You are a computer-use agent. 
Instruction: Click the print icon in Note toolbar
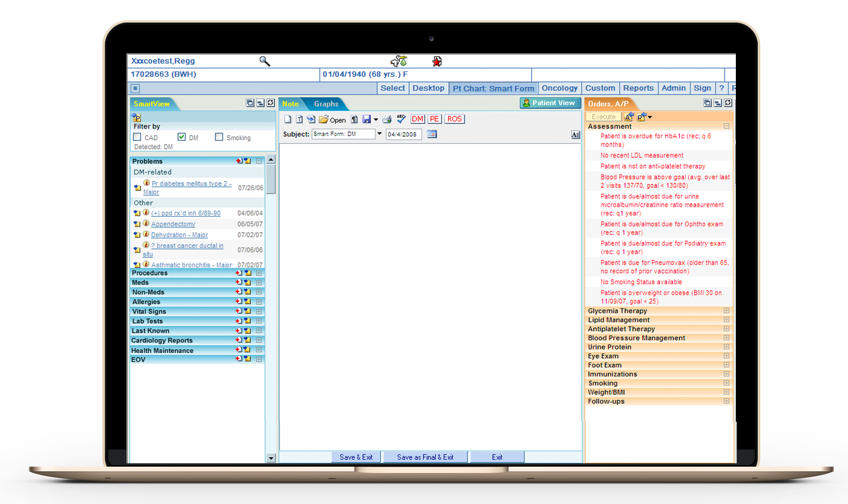pyautogui.click(x=387, y=120)
